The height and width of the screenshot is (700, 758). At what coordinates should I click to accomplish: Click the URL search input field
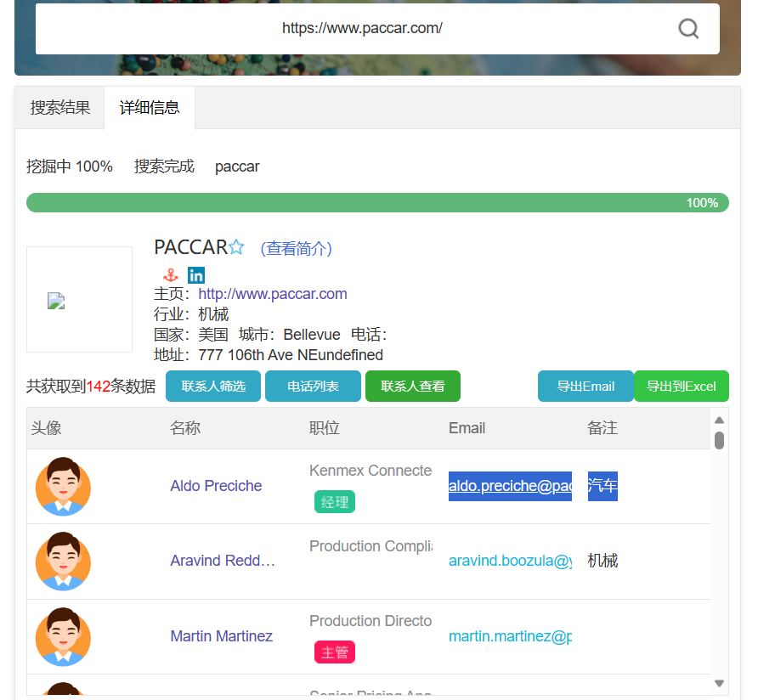[x=362, y=29]
